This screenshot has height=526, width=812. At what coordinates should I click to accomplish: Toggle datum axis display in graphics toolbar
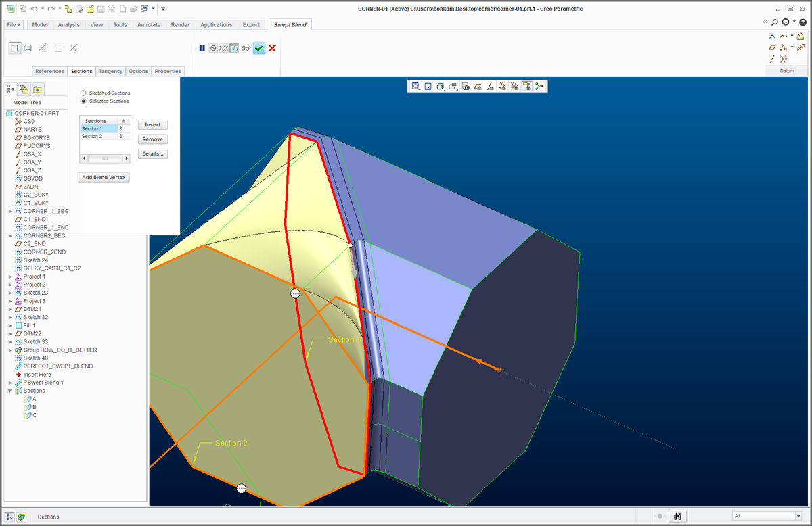[490, 86]
